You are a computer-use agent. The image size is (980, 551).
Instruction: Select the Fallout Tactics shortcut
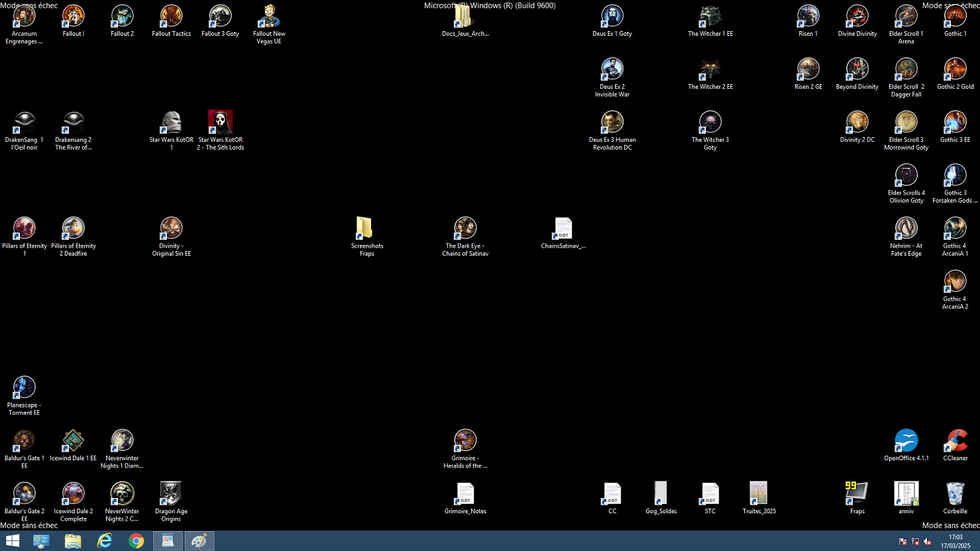[x=172, y=16]
